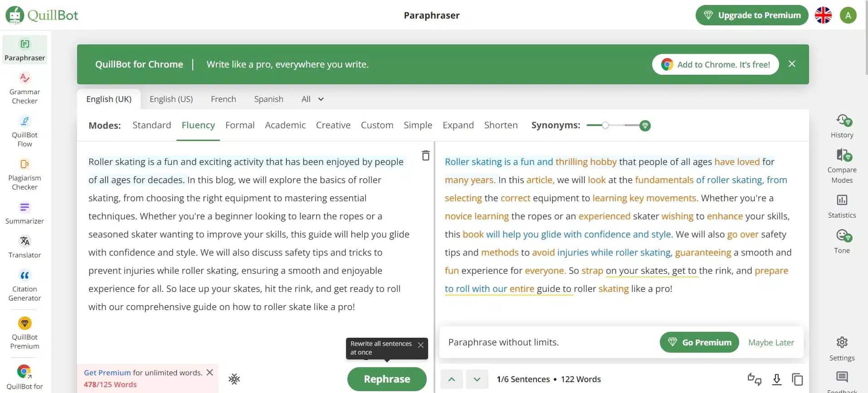
Task: Switch to the Formal mode
Action: point(240,125)
